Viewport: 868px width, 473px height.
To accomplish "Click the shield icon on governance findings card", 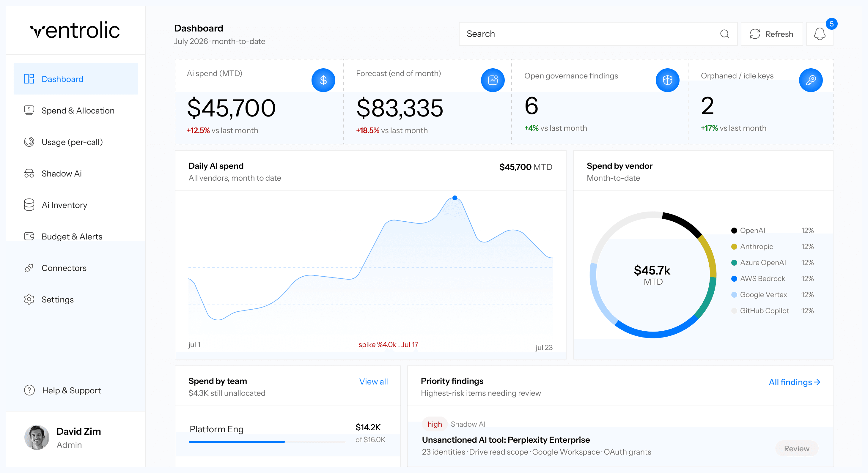I will click(668, 80).
